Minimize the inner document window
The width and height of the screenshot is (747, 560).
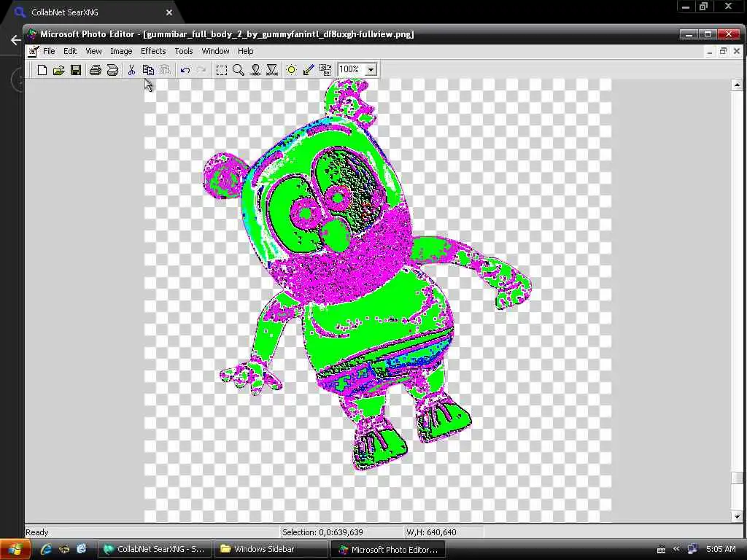tap(710, 51)
